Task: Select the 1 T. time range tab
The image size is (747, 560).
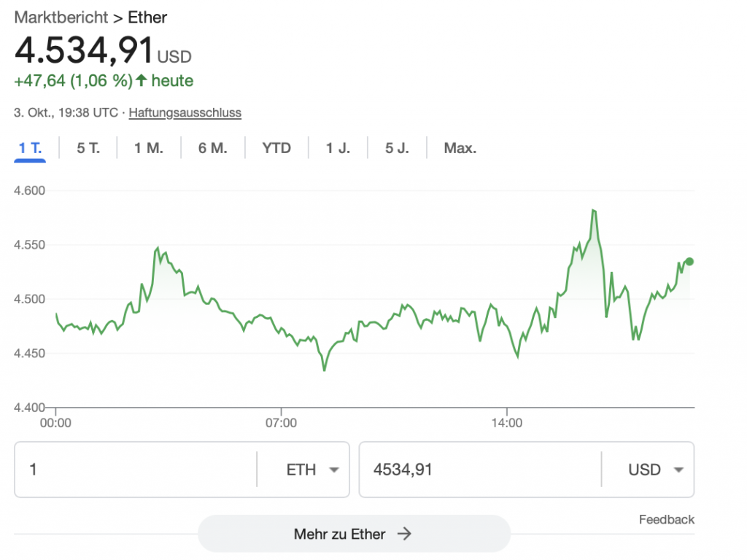Action: [30, 148]
